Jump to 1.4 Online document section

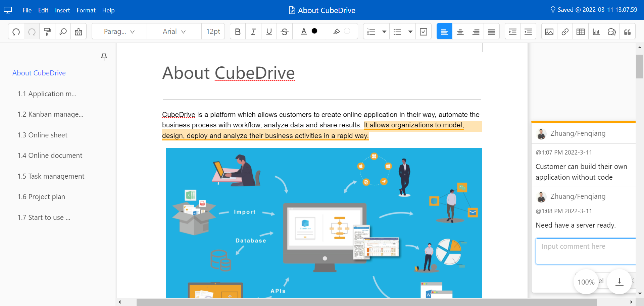coord(50,156)
